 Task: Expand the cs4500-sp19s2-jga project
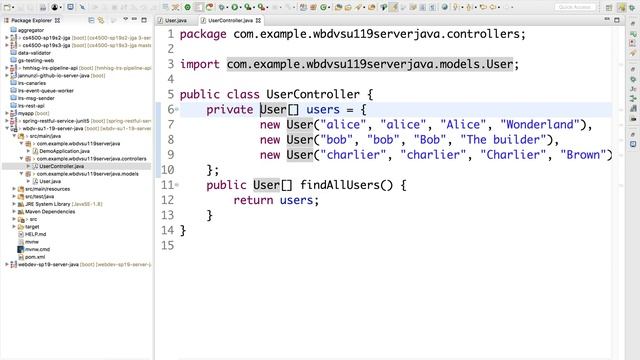click(x=7, y=38)
